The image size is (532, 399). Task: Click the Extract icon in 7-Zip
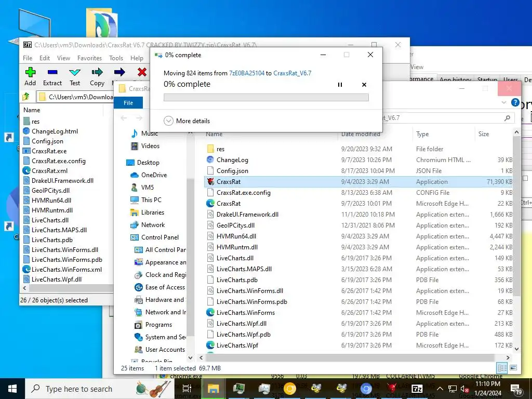pos(52,72)
